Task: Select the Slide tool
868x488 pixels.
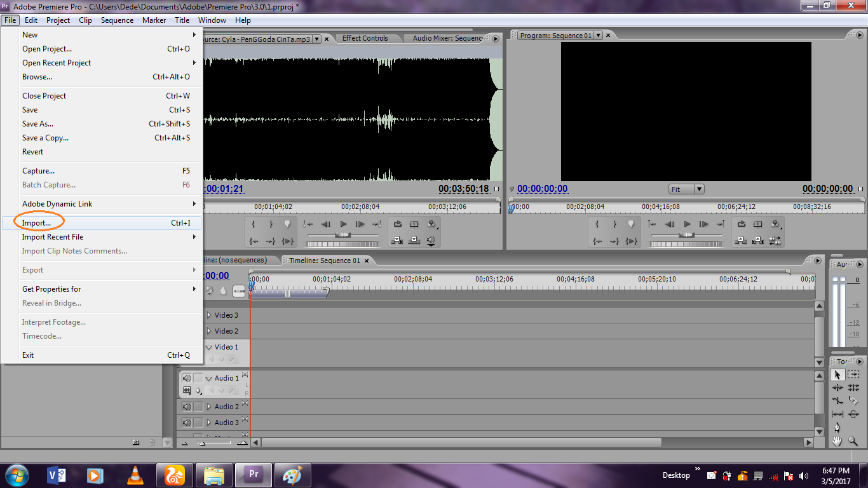Action: coord(853,414)
